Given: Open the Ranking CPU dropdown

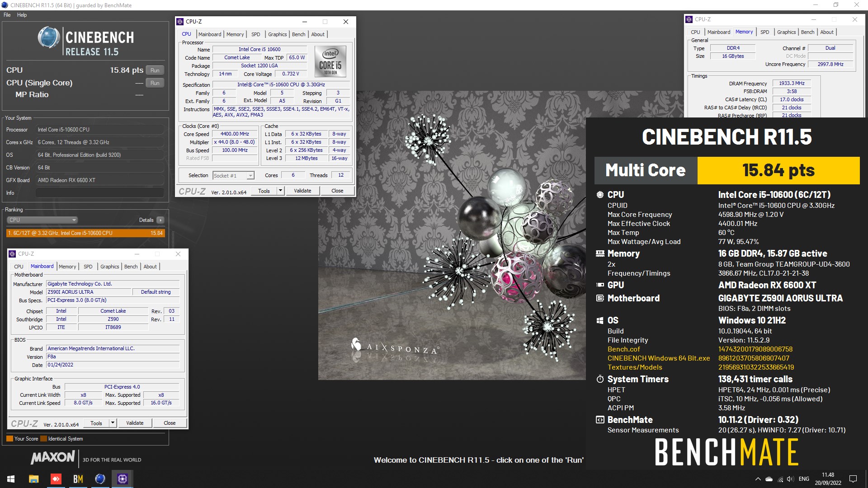Looking at the screenshot, I should tap(42, 220).
